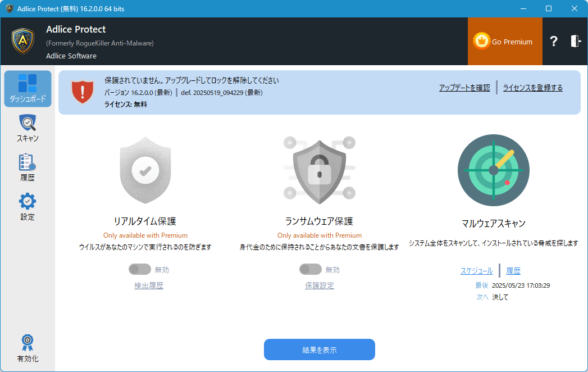
Task: Click the バージョン 16.2.0.0 version text
Action: [138, 92]
